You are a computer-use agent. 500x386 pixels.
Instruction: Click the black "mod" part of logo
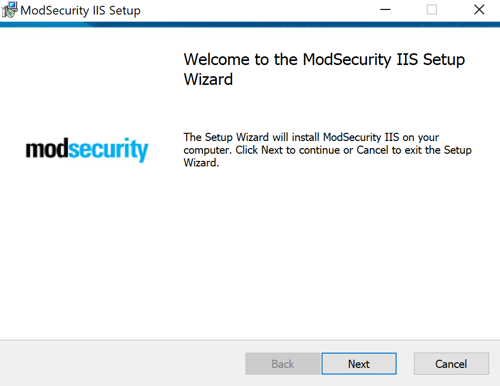click(47, 149)
